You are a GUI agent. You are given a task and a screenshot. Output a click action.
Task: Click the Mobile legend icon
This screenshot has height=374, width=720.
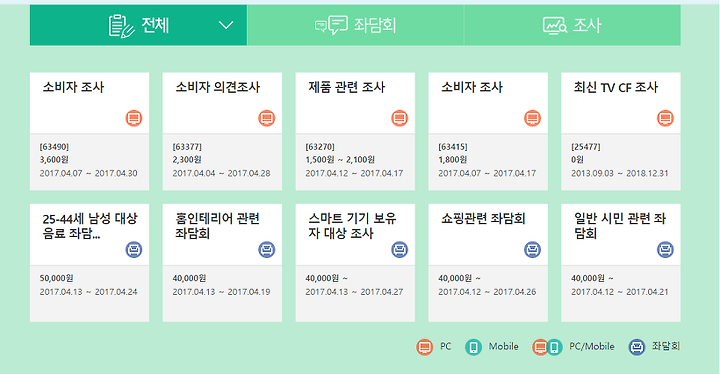coord(473,347)
